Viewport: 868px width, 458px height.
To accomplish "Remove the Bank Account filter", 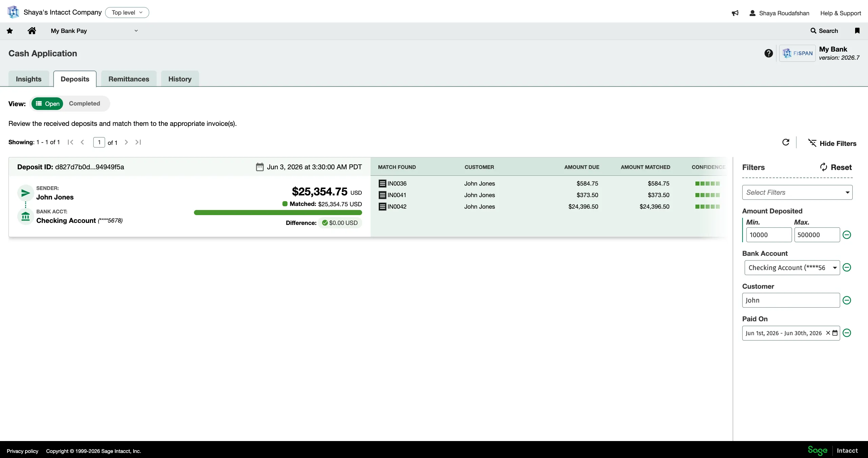I will tap(847, 268).
